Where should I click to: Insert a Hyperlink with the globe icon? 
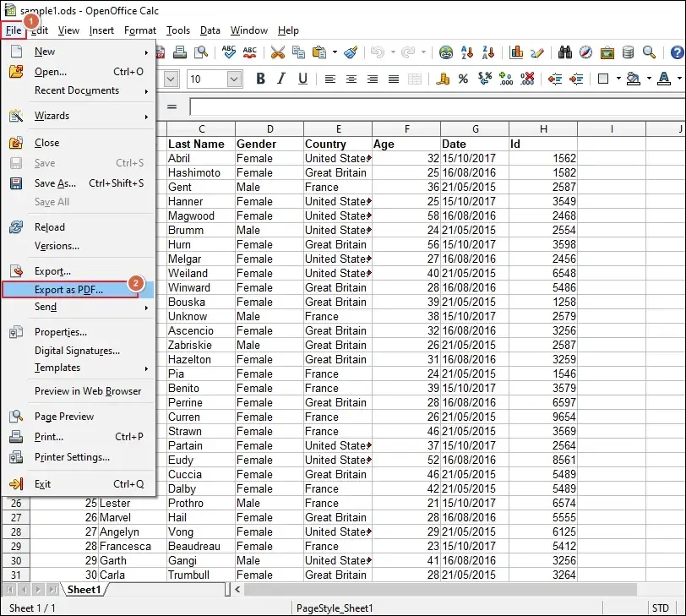[446, 52]
